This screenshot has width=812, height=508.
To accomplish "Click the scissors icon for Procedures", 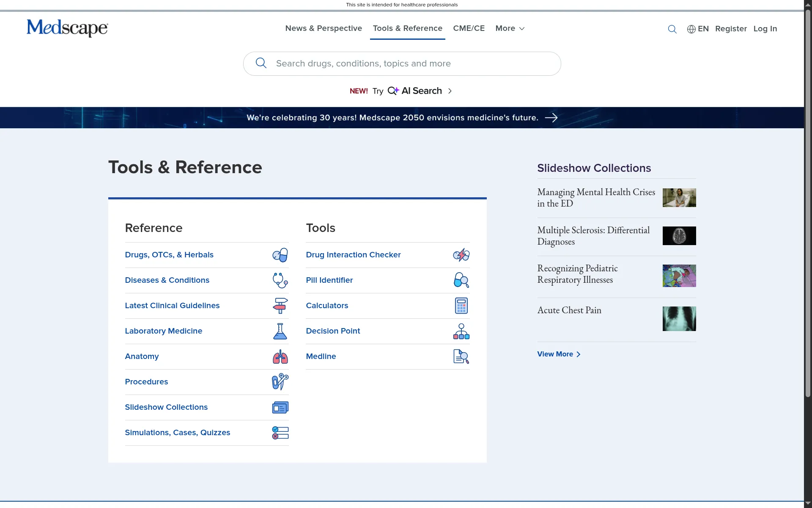I will [280, 382].
